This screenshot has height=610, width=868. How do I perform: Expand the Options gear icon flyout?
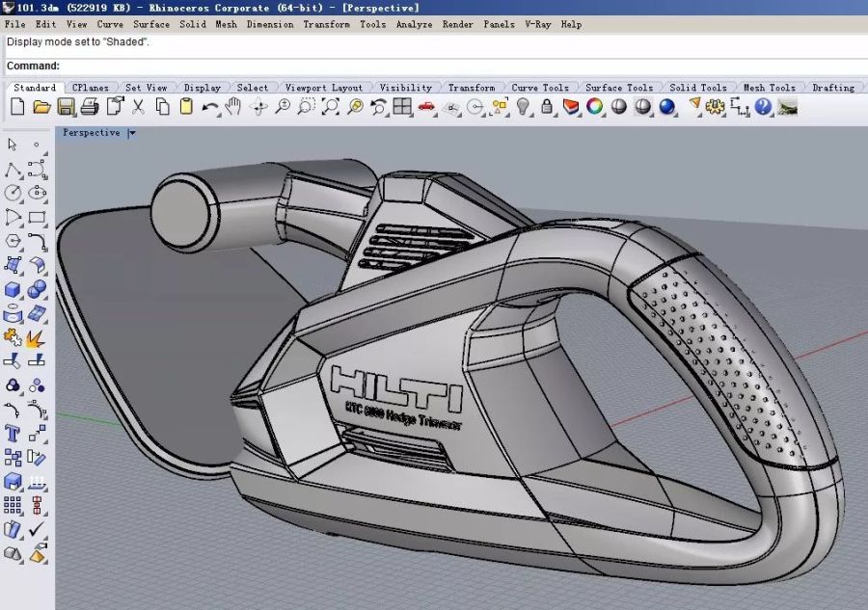point(715,107)
